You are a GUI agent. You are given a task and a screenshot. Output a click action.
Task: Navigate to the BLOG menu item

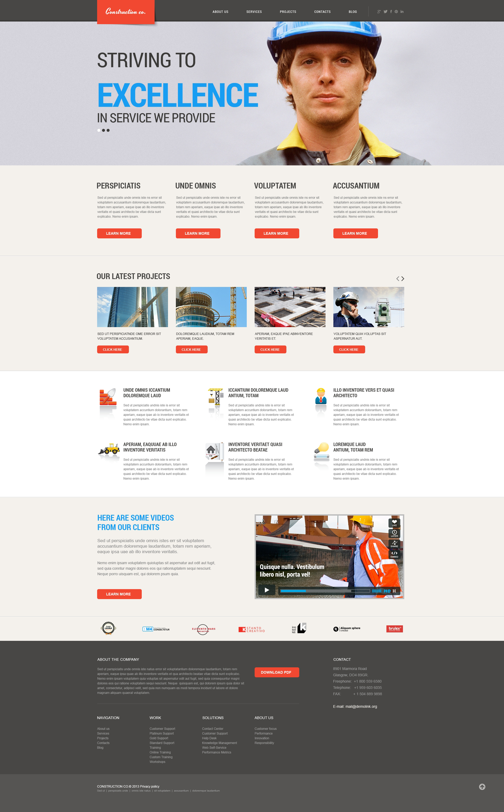click(354, 11)
